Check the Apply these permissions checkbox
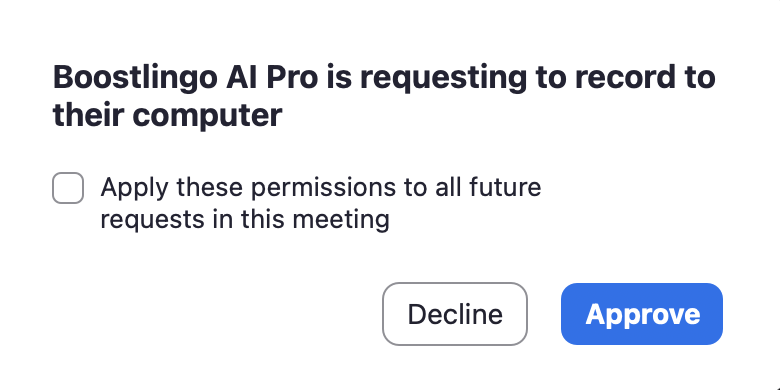The height and width of the screenshot is (390, 780). [68, 188]
